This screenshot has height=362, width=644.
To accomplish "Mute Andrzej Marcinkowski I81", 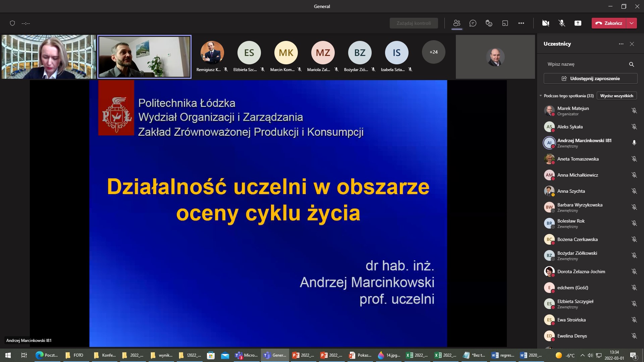I will click(634, 142).
